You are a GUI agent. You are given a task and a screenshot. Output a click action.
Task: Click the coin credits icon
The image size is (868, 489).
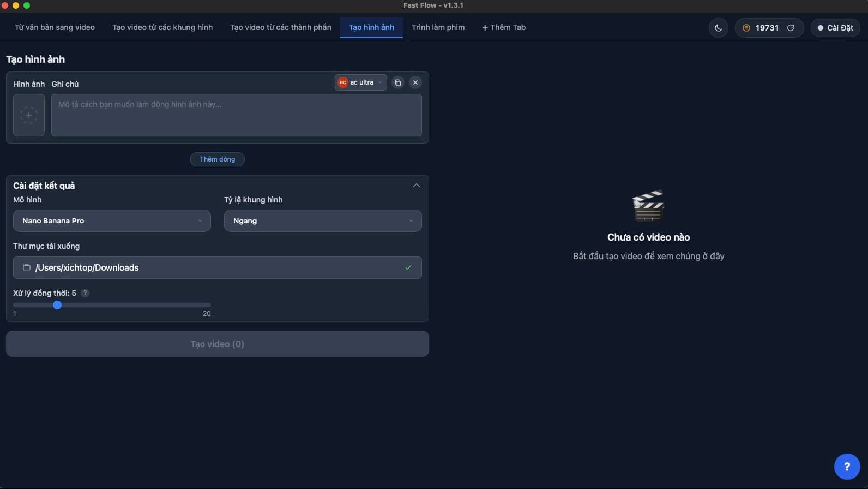tap(746, 28)
